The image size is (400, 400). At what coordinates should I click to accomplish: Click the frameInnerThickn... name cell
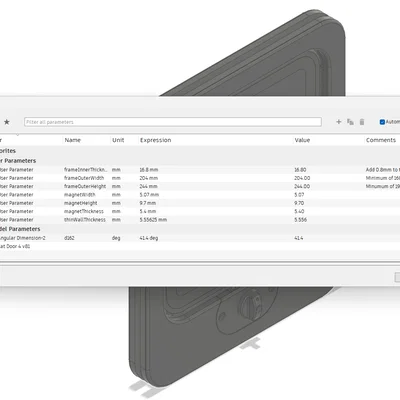coord(85,170)
